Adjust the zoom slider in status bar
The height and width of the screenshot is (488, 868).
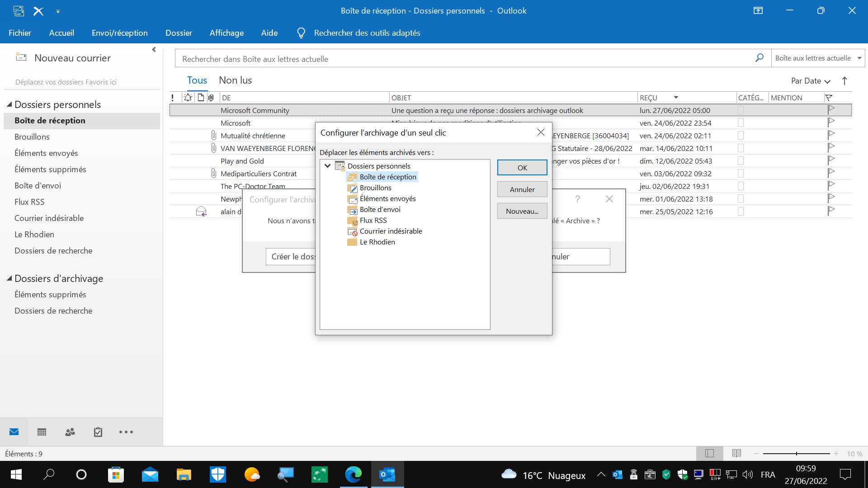pos(796,453)
